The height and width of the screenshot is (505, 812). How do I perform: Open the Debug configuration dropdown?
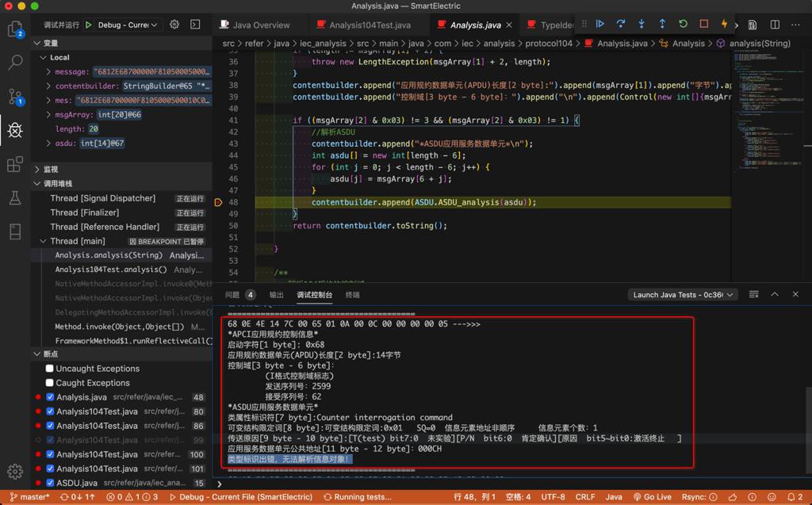click(128, 25)
